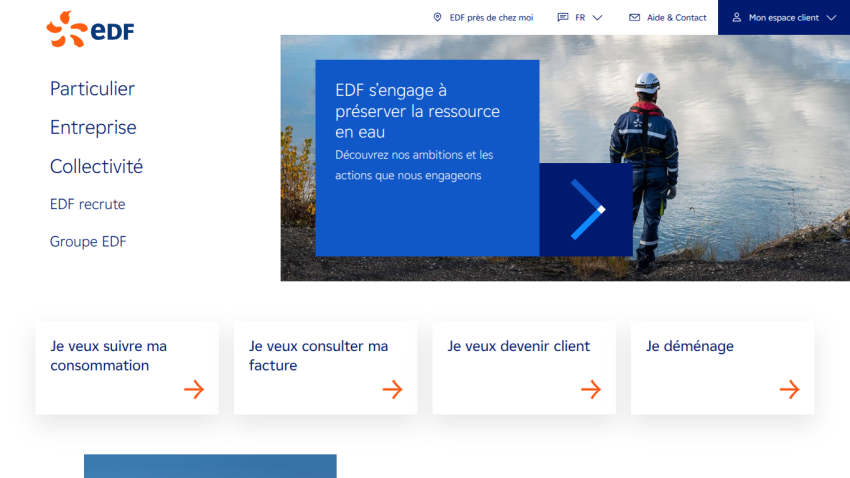Expand the FR language dropdown chevron
The image size is (850, 478).
click(597, 17)
